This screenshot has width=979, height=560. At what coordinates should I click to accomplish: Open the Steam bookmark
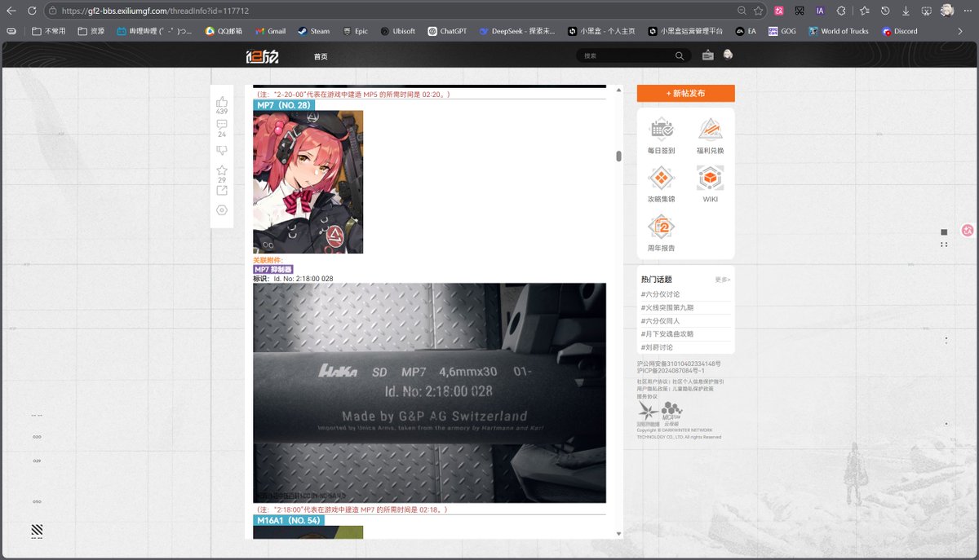(312, 30)
